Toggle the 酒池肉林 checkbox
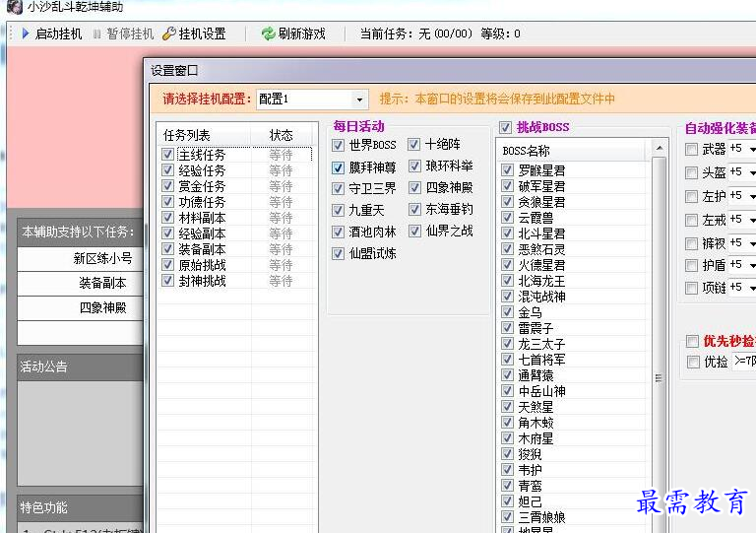Viewport: 756px width, 533px height. [x=338, y=232]
